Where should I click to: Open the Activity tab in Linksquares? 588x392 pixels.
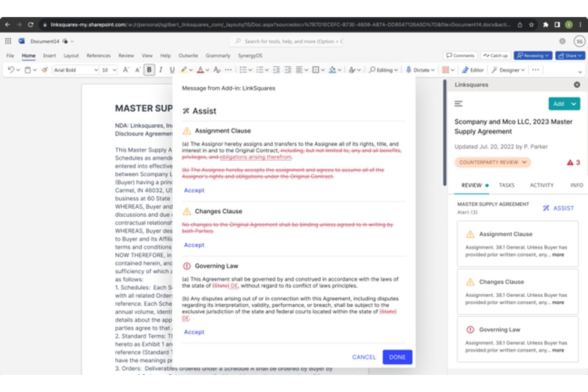coord(542,185)
